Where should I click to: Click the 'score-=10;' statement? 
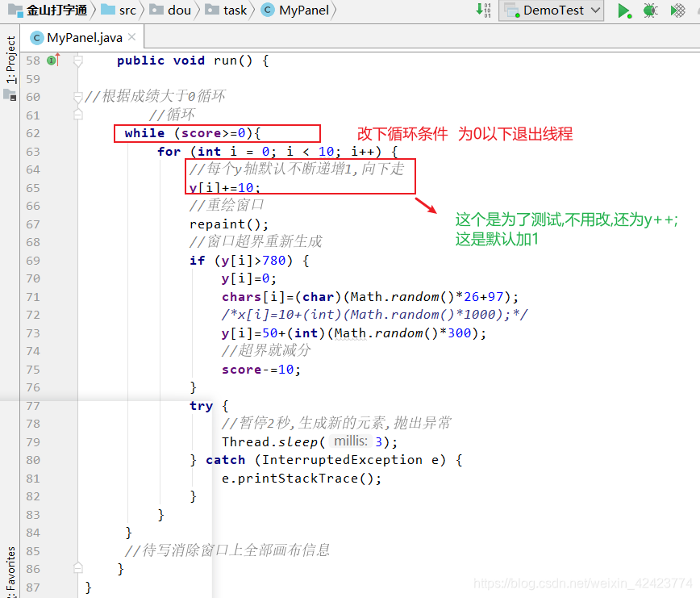point(261,370)
